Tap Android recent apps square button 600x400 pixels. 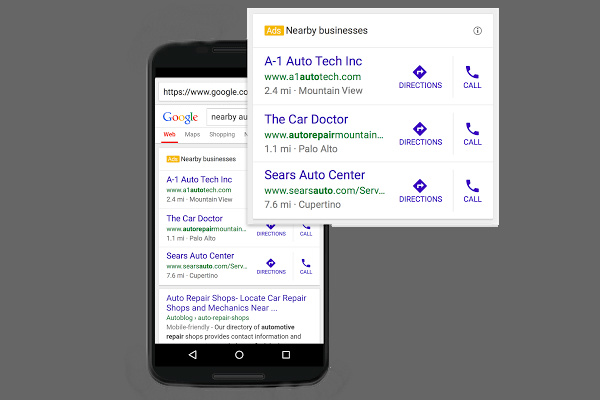pos(286,355)
